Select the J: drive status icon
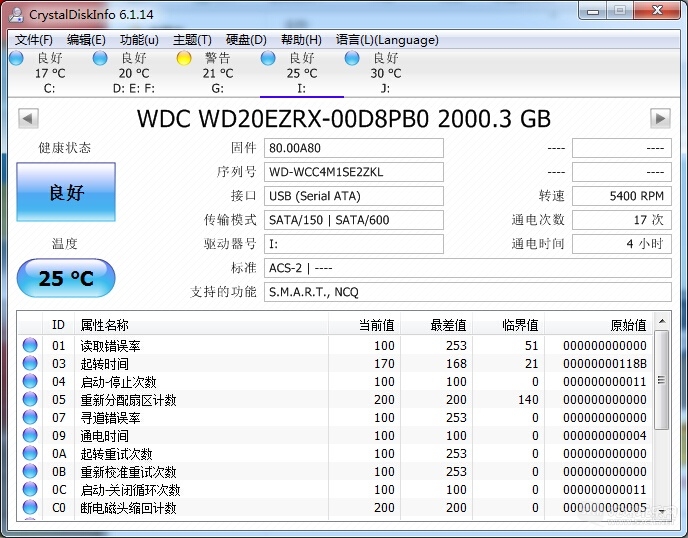688x538 pixels. point(352,58)
